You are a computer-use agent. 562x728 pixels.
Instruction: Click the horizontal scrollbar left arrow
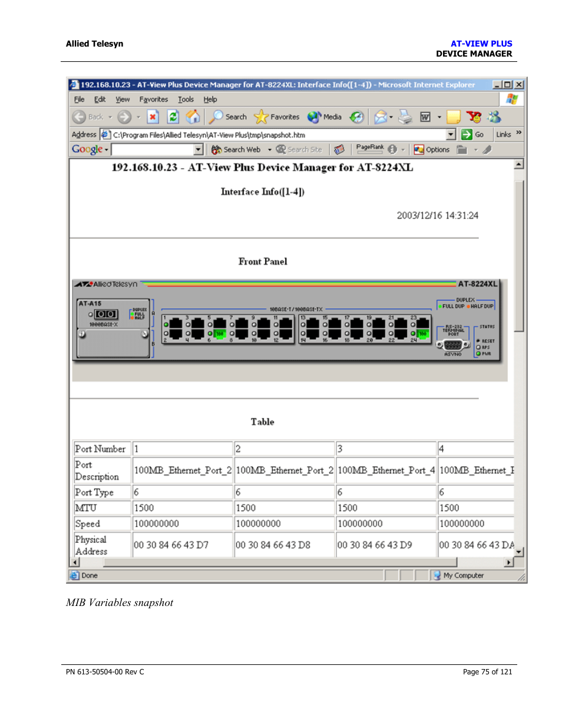pos(75,562)
